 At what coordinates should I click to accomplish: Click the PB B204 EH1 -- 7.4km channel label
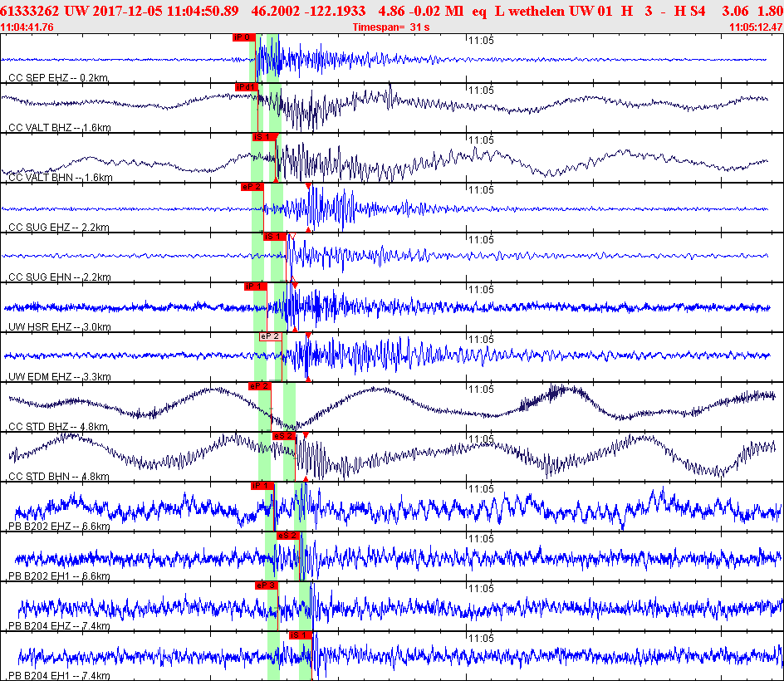tap(59, 675)
